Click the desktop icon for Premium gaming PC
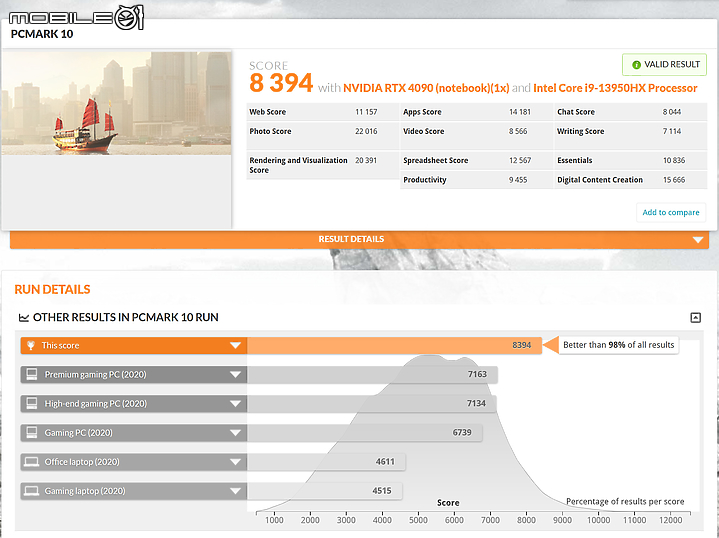 (x=32, y=374)
